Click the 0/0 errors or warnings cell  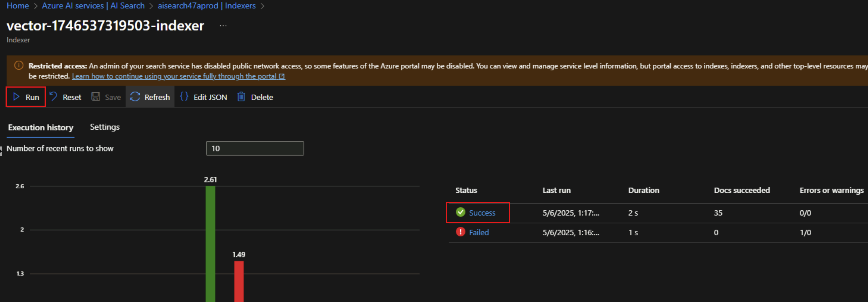pyautogui.click(x=805, y=213)
